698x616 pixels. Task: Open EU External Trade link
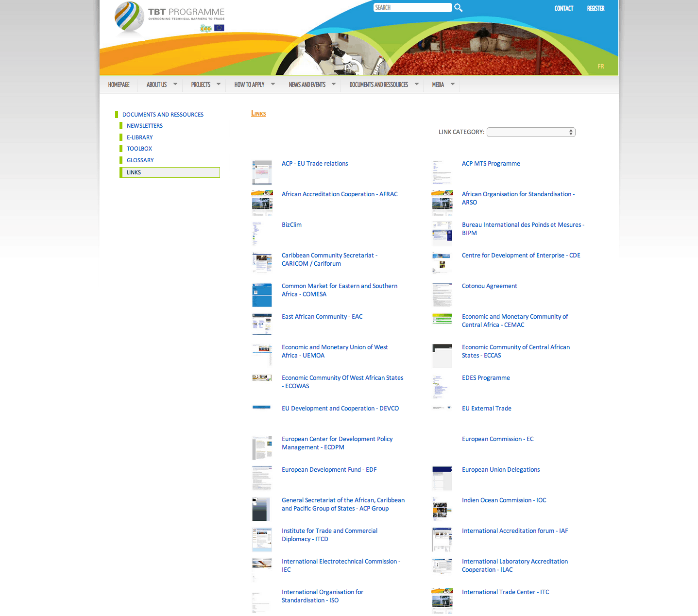click(x=486, y=409)
